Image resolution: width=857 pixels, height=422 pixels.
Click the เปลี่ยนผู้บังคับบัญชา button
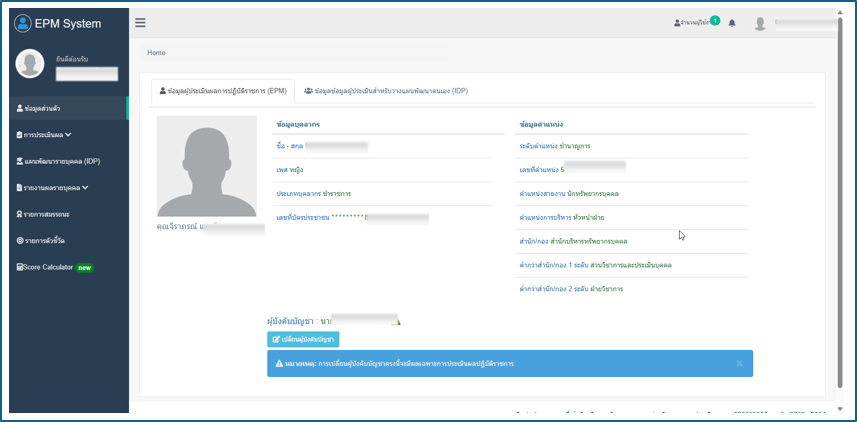pyautogui.click(x=303, y=339)
